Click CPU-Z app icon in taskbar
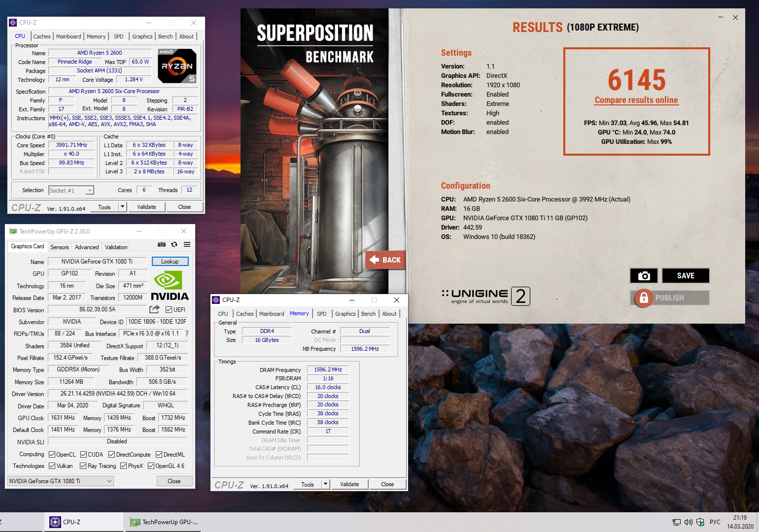 (x=55, y=522)
